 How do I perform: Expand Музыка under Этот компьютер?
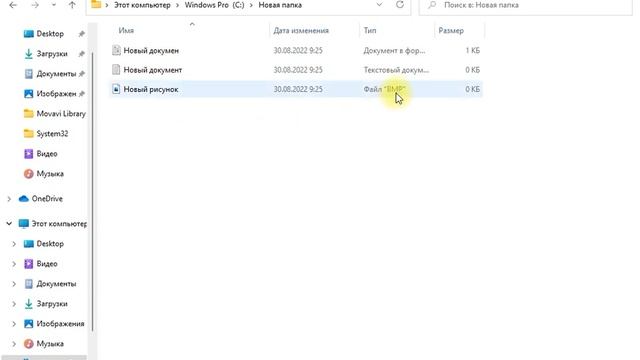click(14, 344)
